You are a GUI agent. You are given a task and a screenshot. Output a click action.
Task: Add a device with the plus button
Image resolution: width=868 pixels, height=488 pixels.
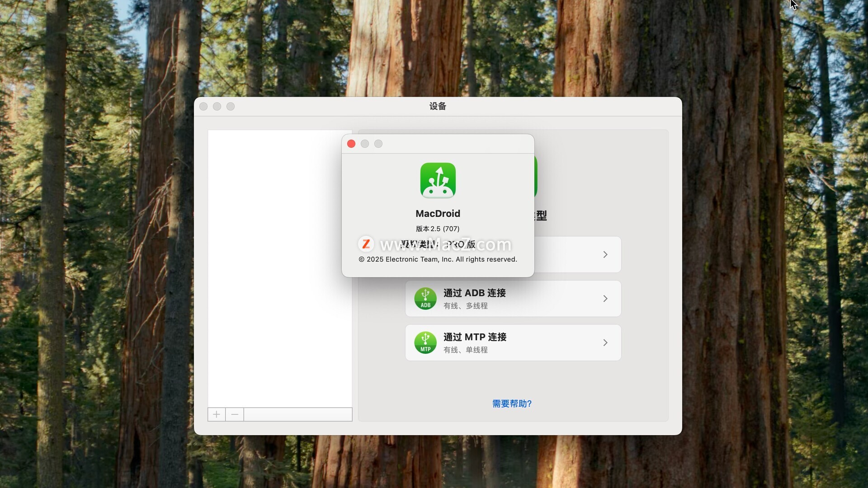217,414
